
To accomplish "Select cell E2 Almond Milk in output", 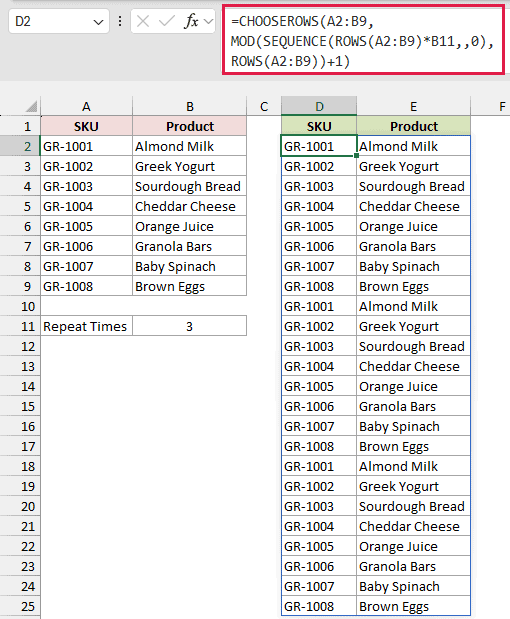I will (413, 146).
